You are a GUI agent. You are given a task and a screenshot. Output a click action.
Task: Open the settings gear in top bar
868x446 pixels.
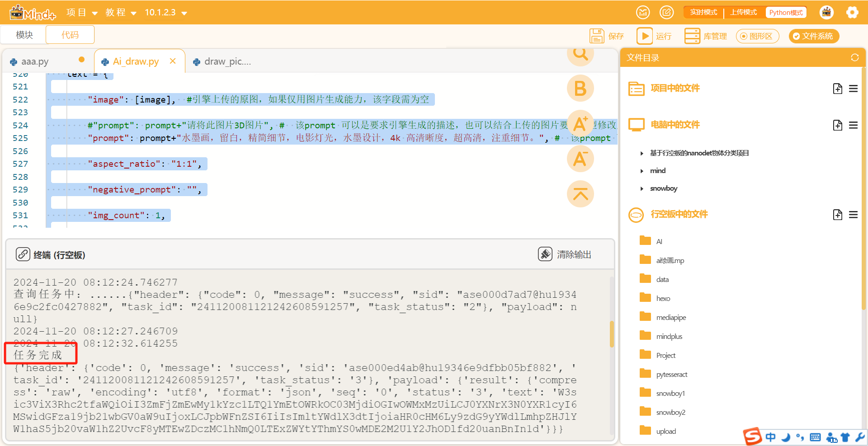pyautogui.click(x=852, y=12)
